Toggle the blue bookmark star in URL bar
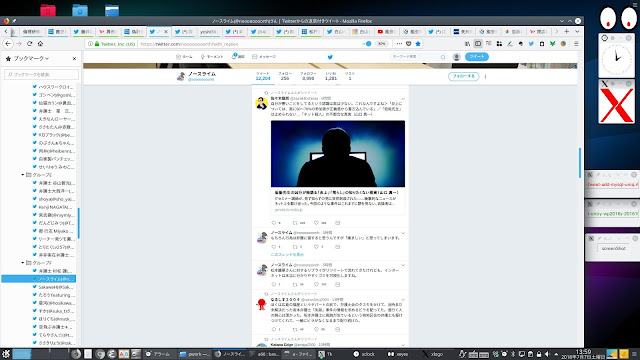Viewport: 640px width, 360px height. point(418,44)
